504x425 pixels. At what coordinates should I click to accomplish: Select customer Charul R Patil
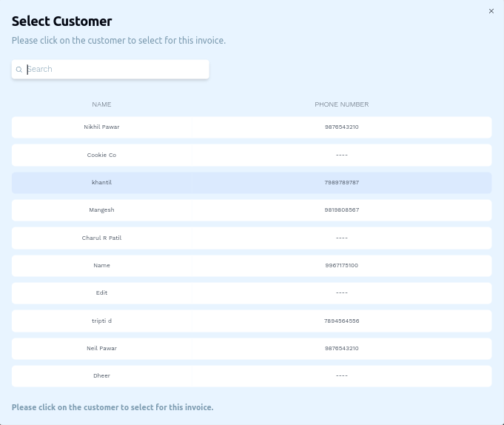101,238
